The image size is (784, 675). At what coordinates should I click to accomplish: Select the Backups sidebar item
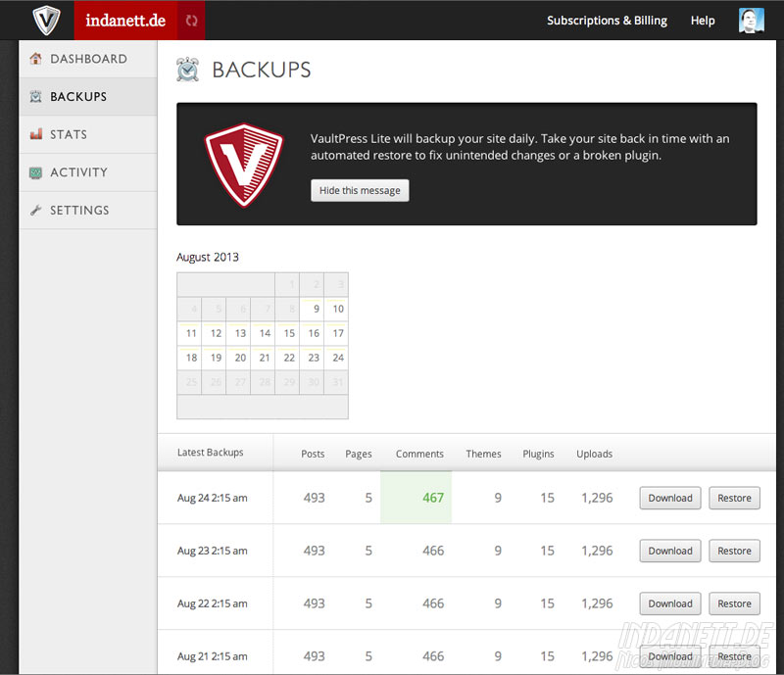pos(88,97)
